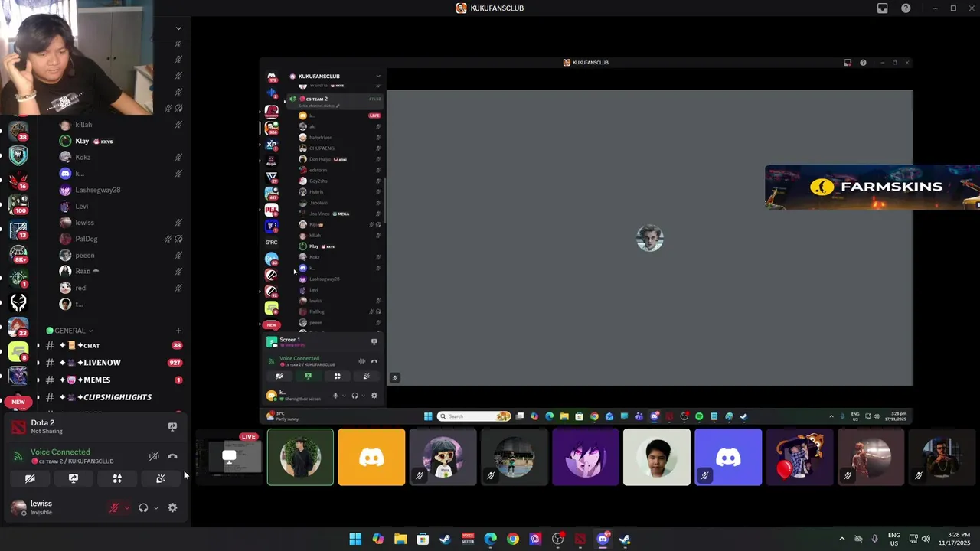Open the soundboard button

(x=161, y=478)
